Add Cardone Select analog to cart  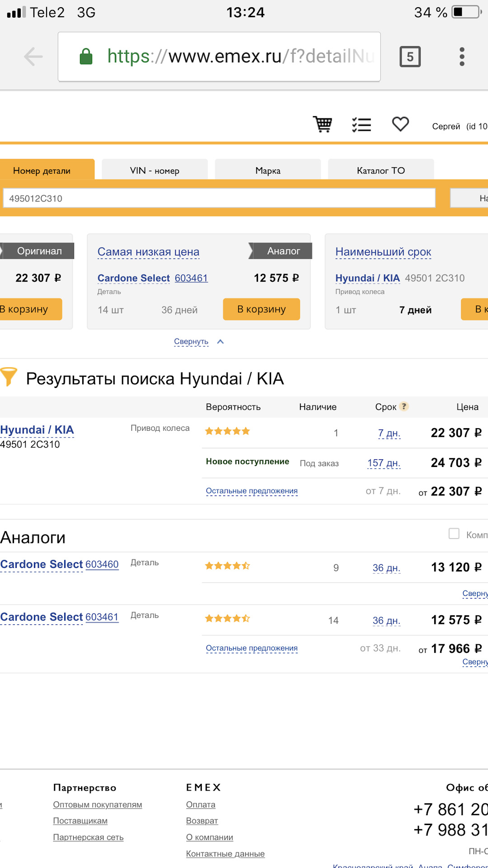(x=261, y=309)
